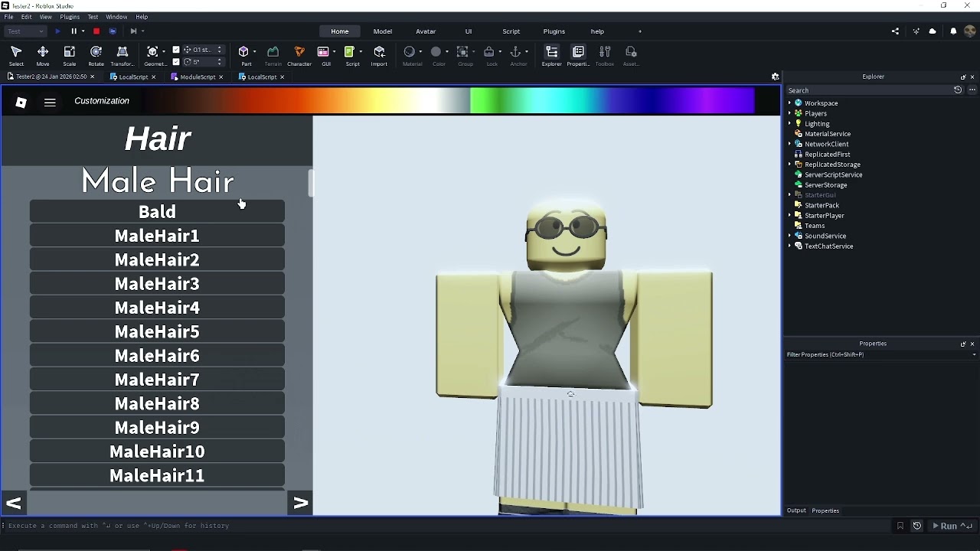980x551 pixels.
Task: Click the next arrow button
Action: (300, 503)
